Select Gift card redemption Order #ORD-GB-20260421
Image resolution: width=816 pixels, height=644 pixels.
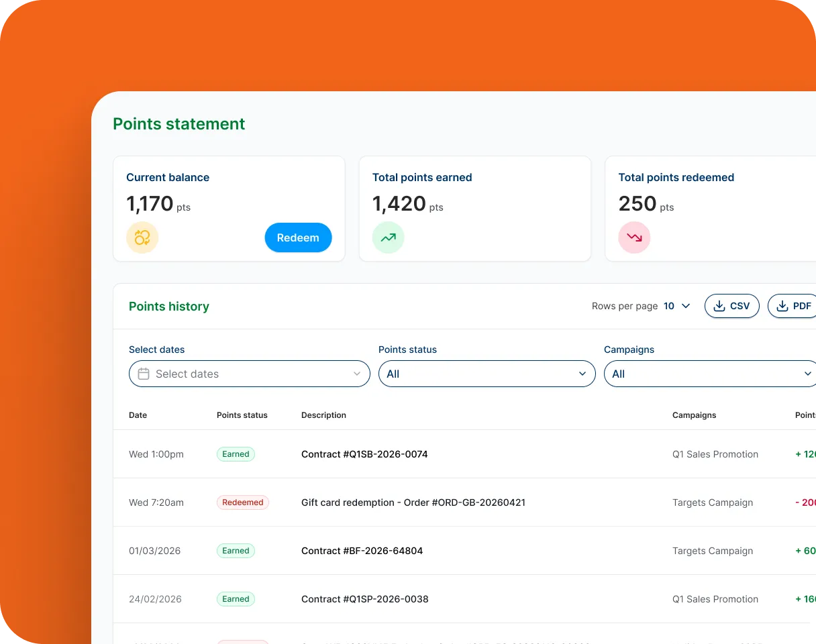tap(413, 502)
